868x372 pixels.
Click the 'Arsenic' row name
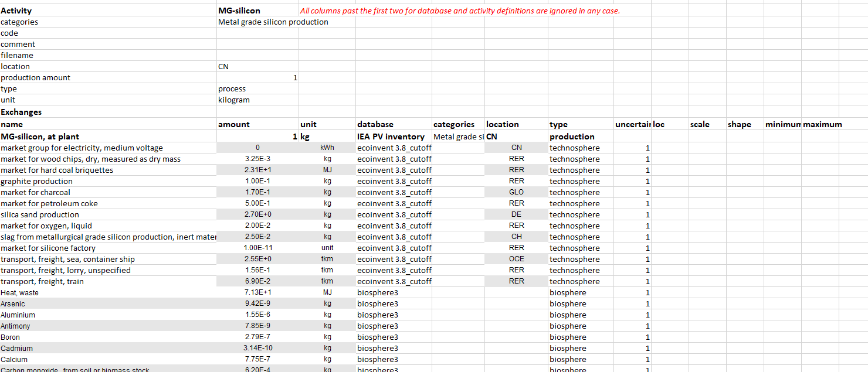(x=108, y=303)
